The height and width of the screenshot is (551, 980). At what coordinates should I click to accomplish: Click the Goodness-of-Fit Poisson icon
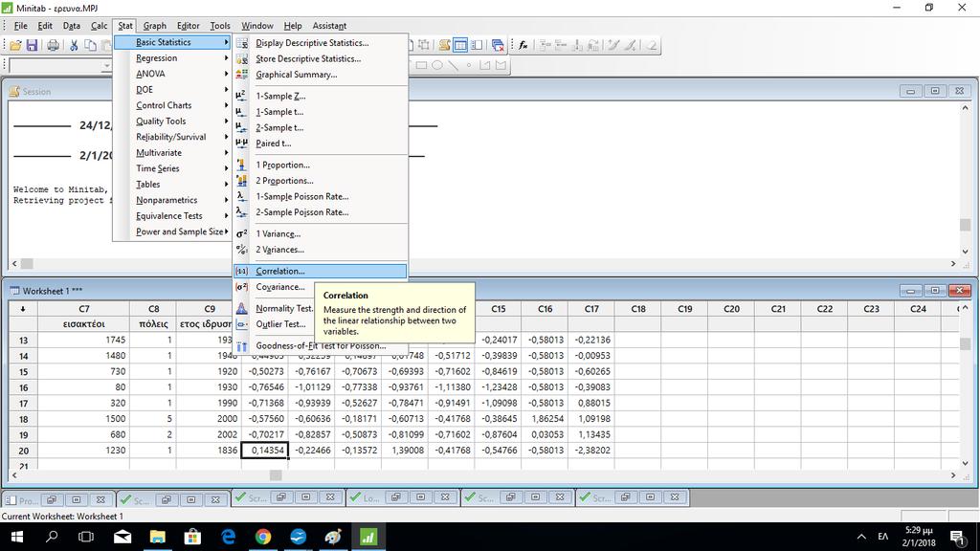tap(242, 345)
